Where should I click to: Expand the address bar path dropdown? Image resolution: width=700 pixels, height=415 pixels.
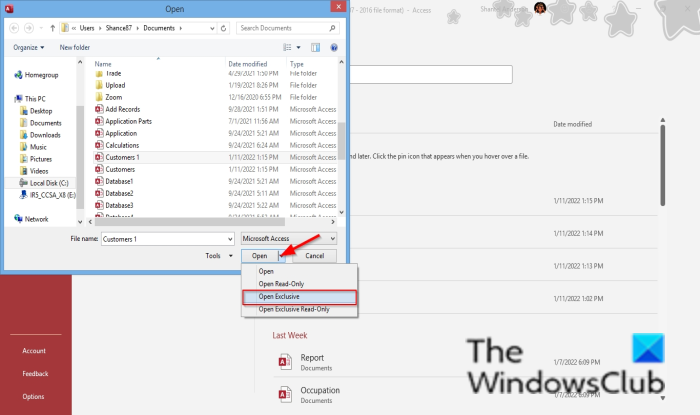(x=212, y=28)
